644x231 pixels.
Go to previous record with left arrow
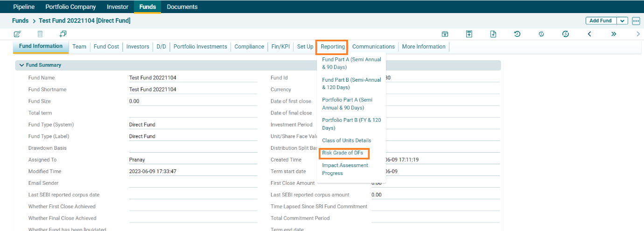pyautogui.click(x=589, y=34)
